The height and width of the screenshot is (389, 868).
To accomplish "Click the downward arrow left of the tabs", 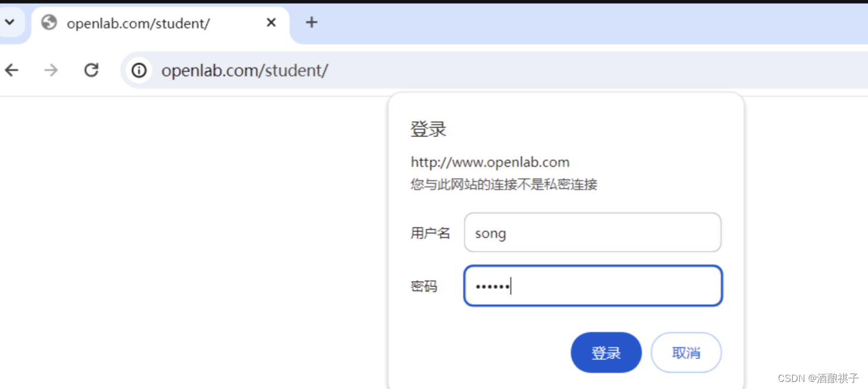I will coord(9,22).
